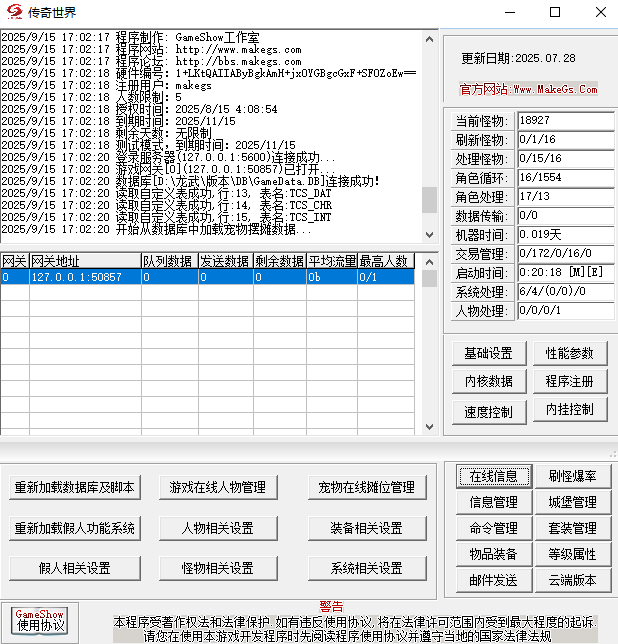Screen dimensions: 618x644
Task: Open the GameShow 使用协议 icon button
Action: 40,622
